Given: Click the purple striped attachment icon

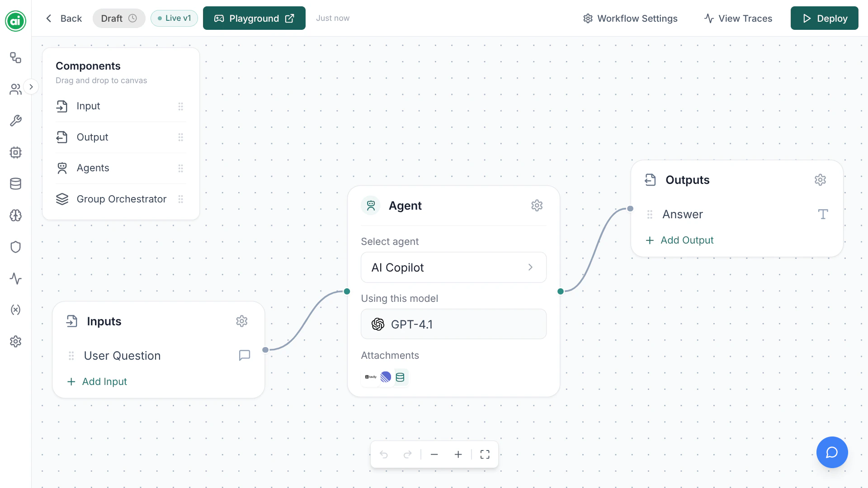Looking at the screenshot, I should (x=386, y=377).
